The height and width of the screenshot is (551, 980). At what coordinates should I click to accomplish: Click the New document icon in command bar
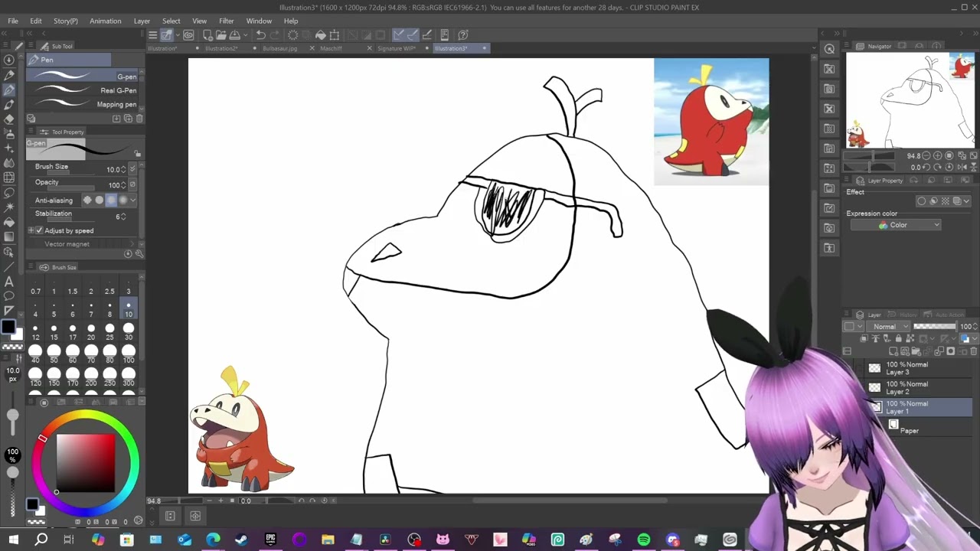[207, 34]
